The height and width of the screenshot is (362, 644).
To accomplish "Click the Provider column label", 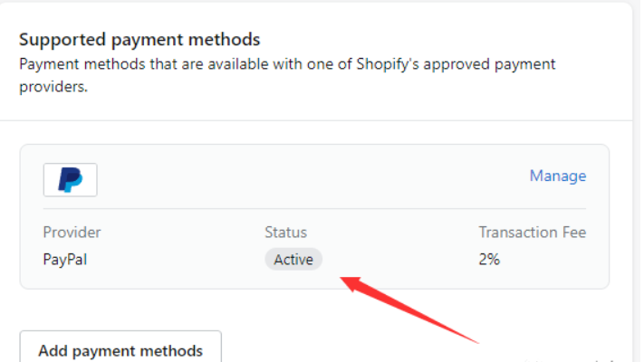I will pyautogui.click(x=72, y=233).
